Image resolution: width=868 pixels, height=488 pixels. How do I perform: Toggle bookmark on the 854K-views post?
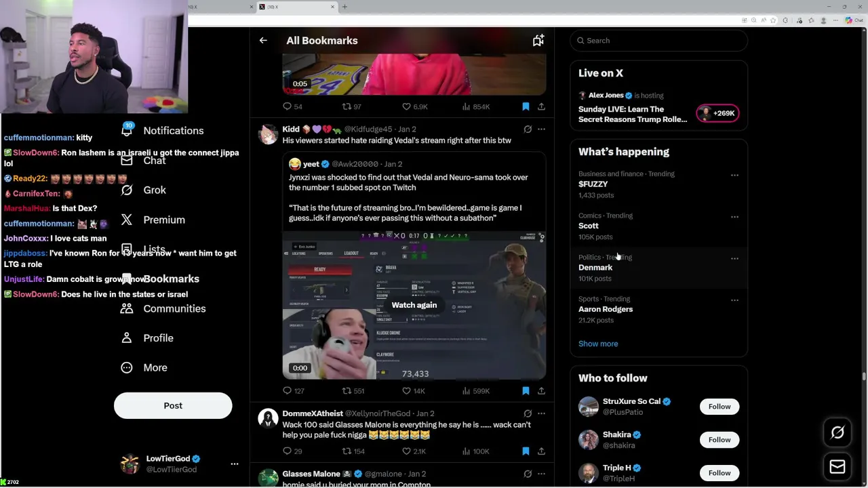point(526,106)
